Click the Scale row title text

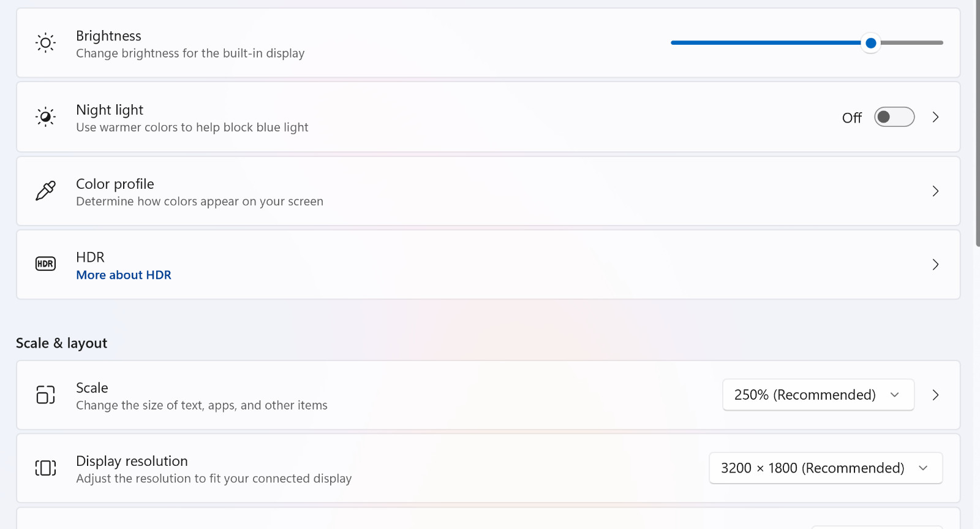coord(92,388)
